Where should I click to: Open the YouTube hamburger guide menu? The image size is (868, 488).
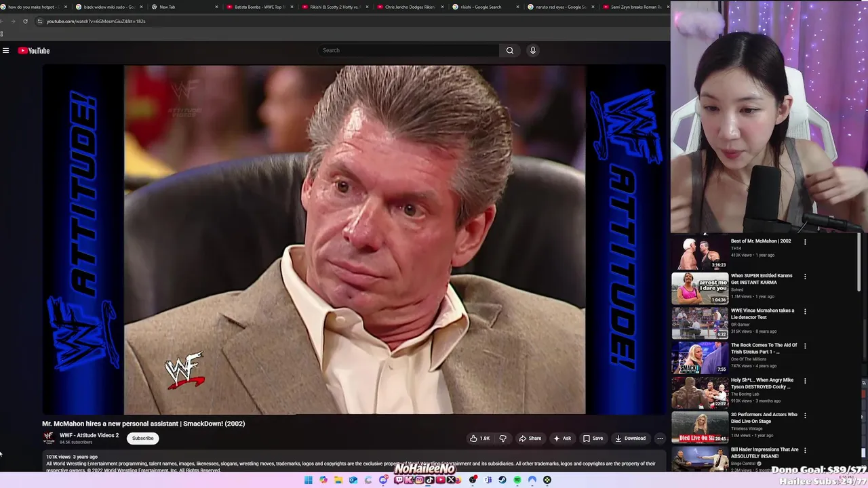tap(5, 50)
